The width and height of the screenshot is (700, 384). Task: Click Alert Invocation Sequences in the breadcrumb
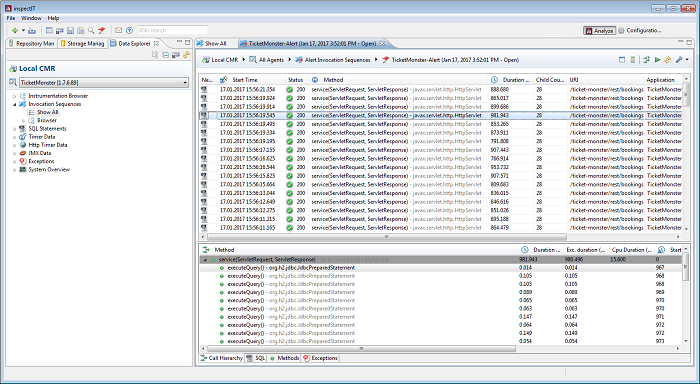pyautogui.click(x=338, y=60)
